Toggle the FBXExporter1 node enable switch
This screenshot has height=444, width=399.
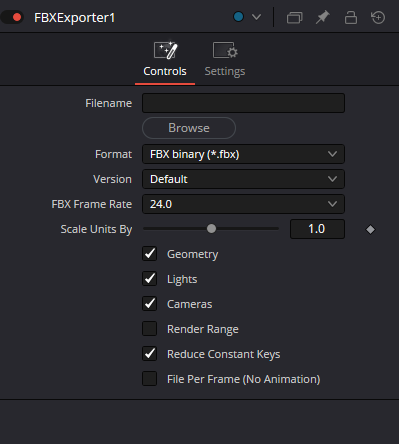tap(12, 17)
